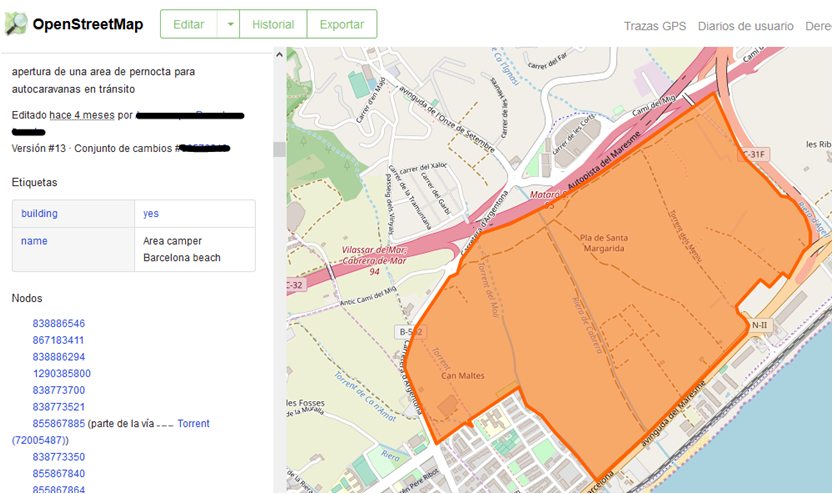Open the building tag key link
The image size is (833, 494).
tap(39, 214)
